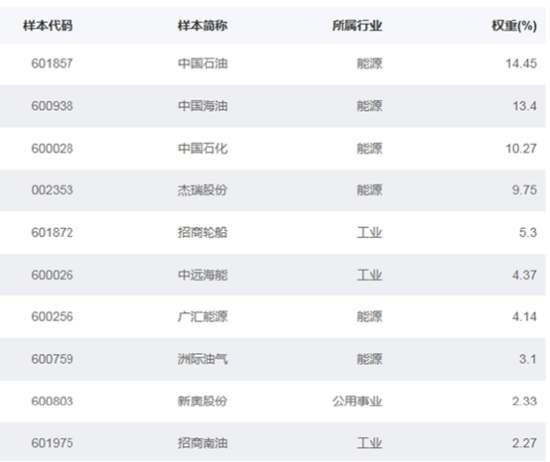Select stock code 601975
The height and width of the screenshot is (462, 550).
point(52,443)
